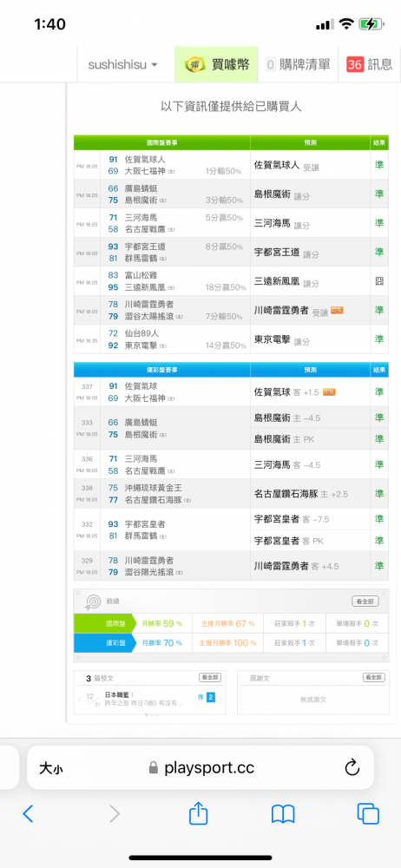Go to next post with right chevron
The height and width of the screenshot is (868, 401).
tap(220, 699)
